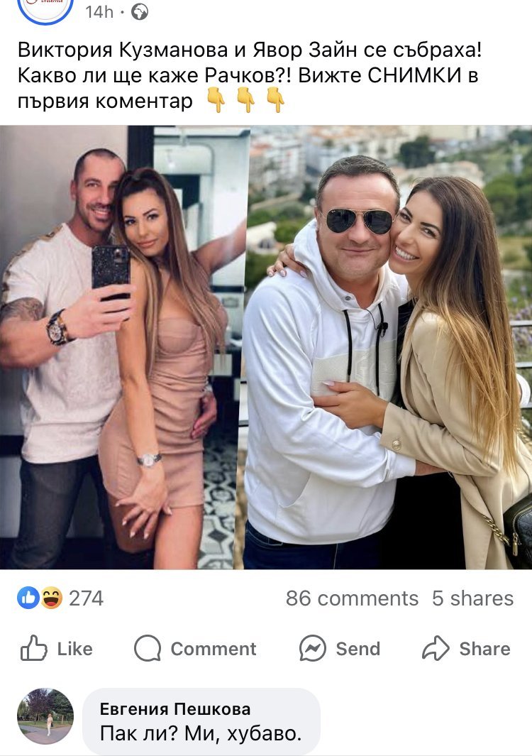The image size is (532, 756).
Task: Click the speech bubble Comment icon
Action: [x=147, y=648]
